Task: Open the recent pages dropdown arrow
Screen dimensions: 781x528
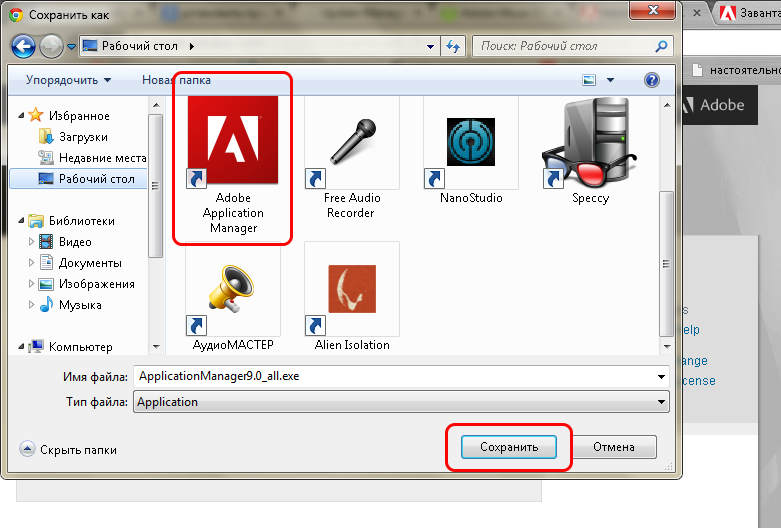Action: click(x=71, y=46)
